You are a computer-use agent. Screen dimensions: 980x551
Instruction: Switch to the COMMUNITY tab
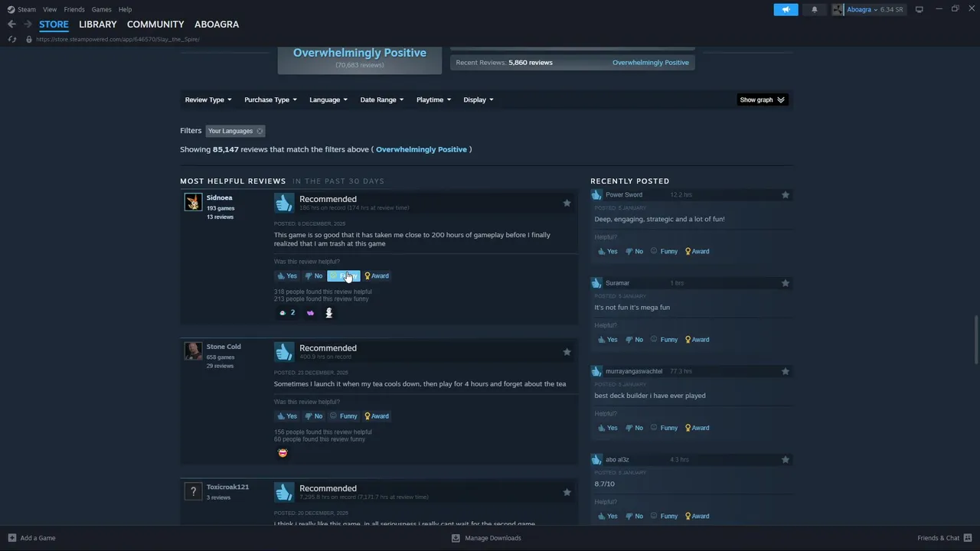point(155,24)
